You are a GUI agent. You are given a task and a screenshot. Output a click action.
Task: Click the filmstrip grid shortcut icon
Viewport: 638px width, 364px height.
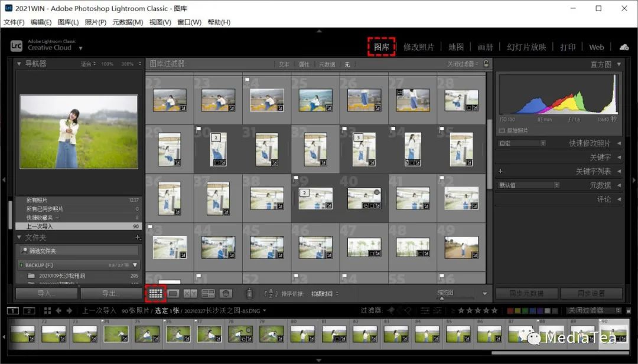47,311
